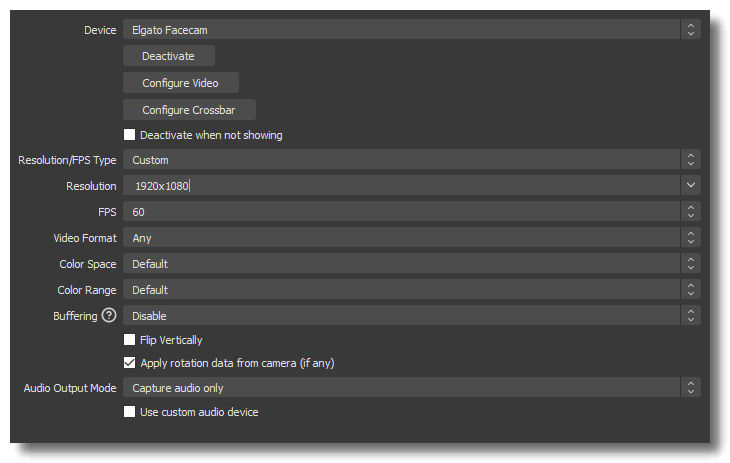Enable Deactivate when not showing checkbox

[129, 135]
